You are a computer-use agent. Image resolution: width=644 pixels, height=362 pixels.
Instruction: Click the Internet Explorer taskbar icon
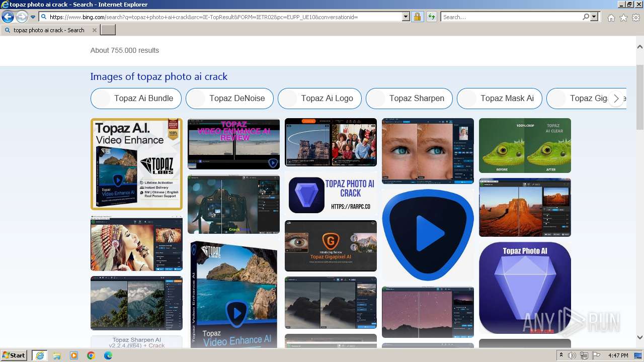39,355
